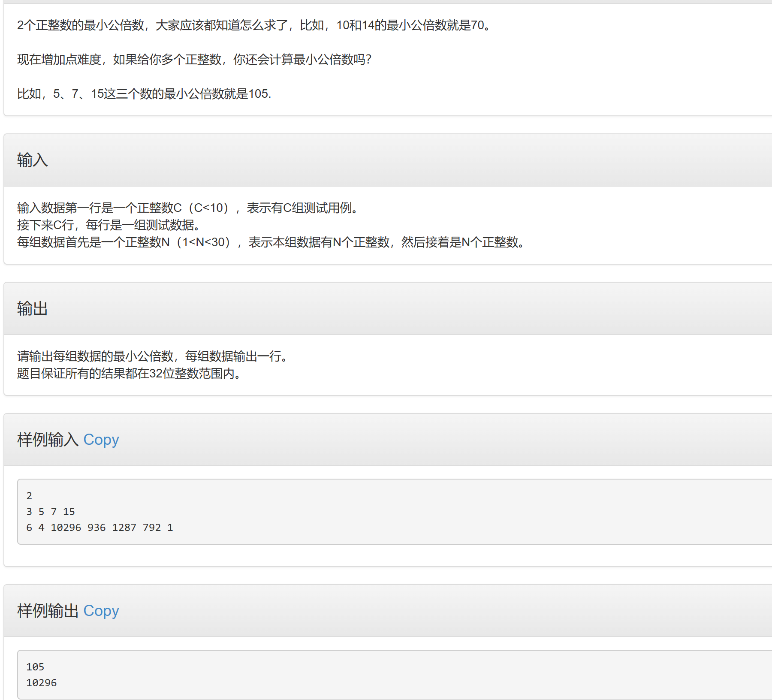Image resolution: width=772 pixels, height=700 pixels.
Task: Click the 样例输入 heading text
Action: tap(48, 440)
